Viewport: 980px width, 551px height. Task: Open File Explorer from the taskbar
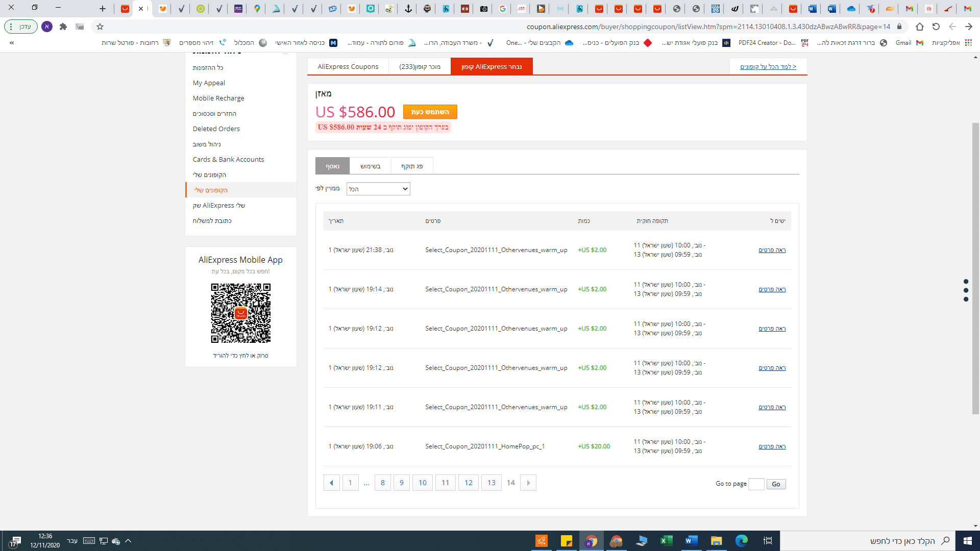716,541
